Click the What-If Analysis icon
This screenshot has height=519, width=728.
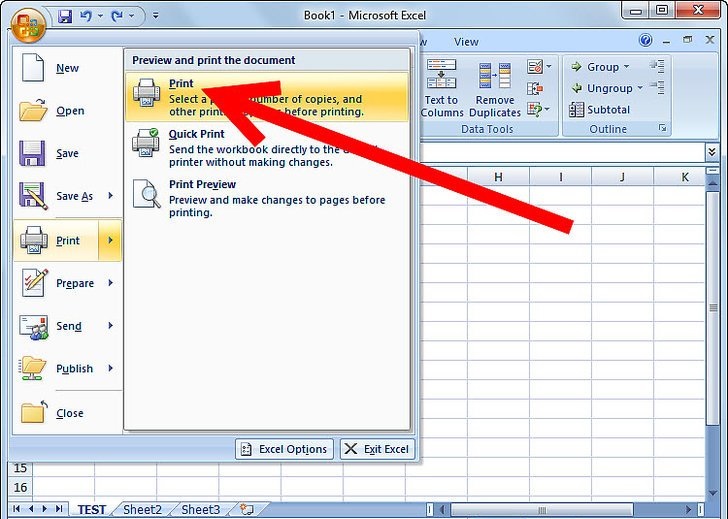(x=535, y=110)
